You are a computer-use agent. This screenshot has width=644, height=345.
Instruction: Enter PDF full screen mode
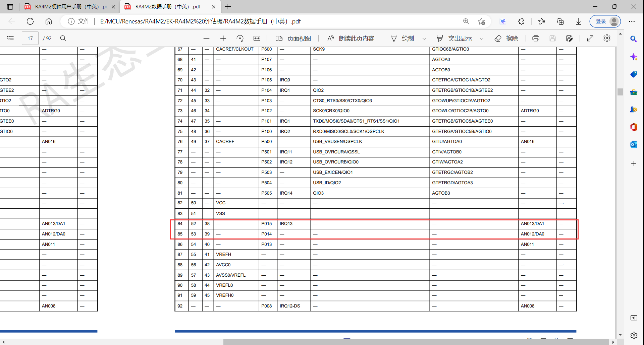coord(590,38)
